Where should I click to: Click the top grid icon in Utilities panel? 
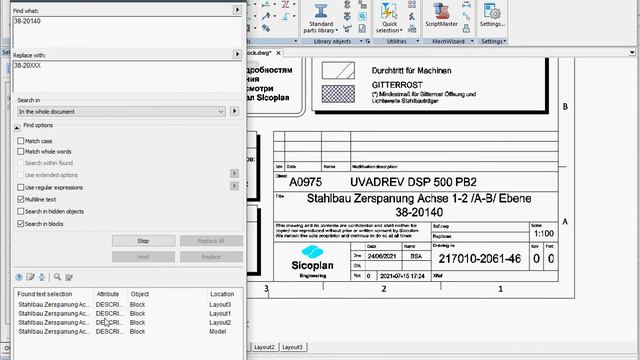tap(412, 4)
